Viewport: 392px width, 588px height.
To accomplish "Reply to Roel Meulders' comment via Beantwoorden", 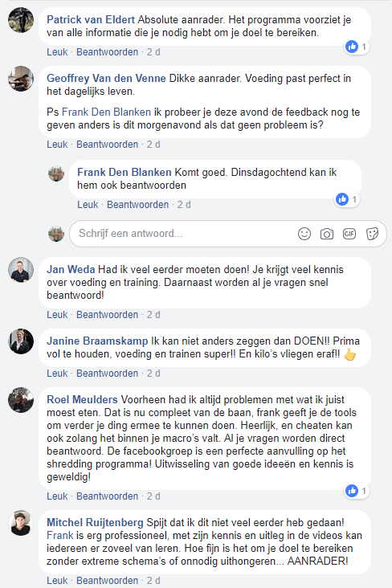I will (x=108, y=496).
